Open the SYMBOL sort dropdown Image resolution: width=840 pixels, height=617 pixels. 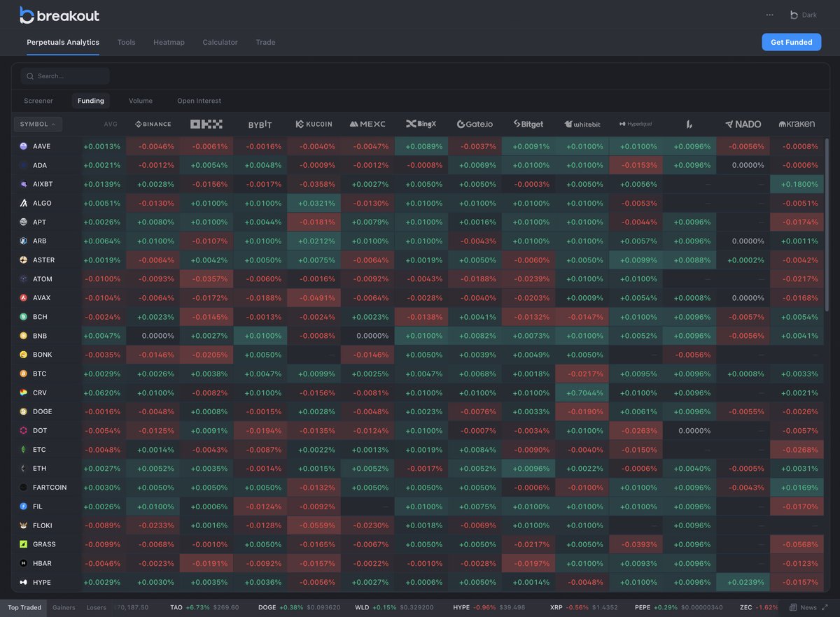(38, 124)
